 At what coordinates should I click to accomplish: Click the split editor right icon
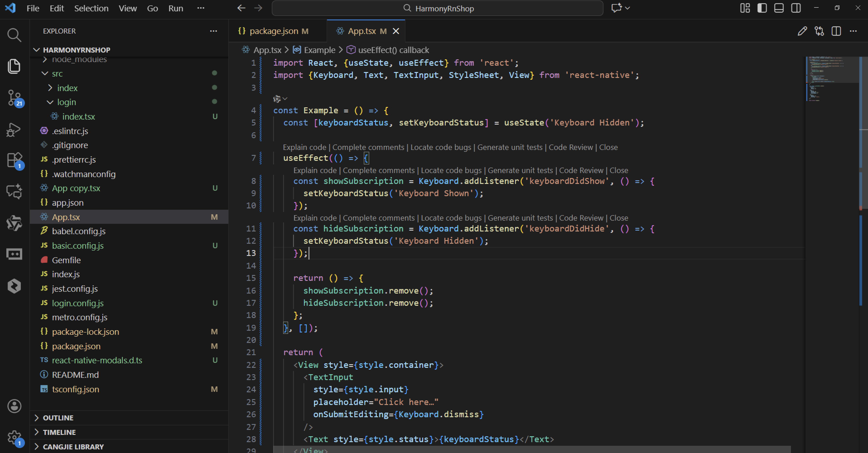[836, 31]
